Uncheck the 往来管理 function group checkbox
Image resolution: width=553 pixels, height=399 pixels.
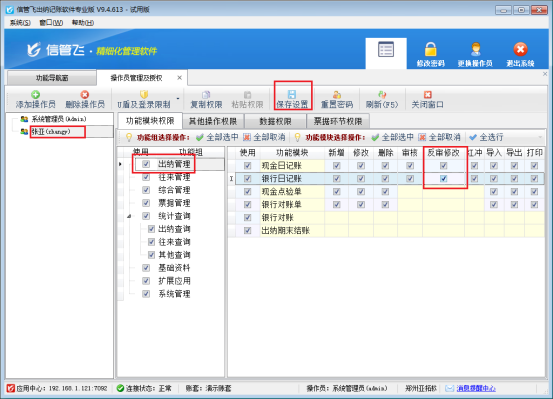click(x=146, y=177)
